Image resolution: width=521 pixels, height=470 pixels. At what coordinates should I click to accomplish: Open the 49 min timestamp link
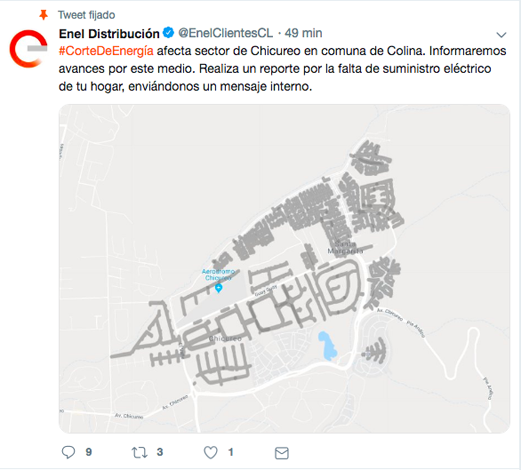tap(303, 33)
